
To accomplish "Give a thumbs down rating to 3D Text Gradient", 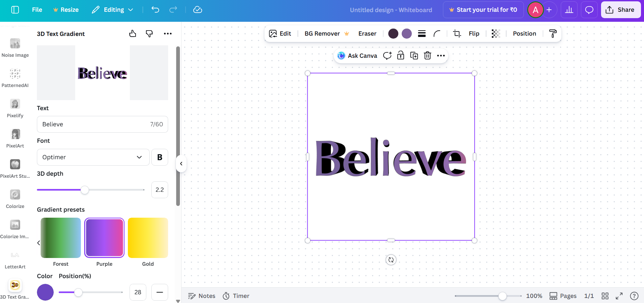I will pos(149,34).
